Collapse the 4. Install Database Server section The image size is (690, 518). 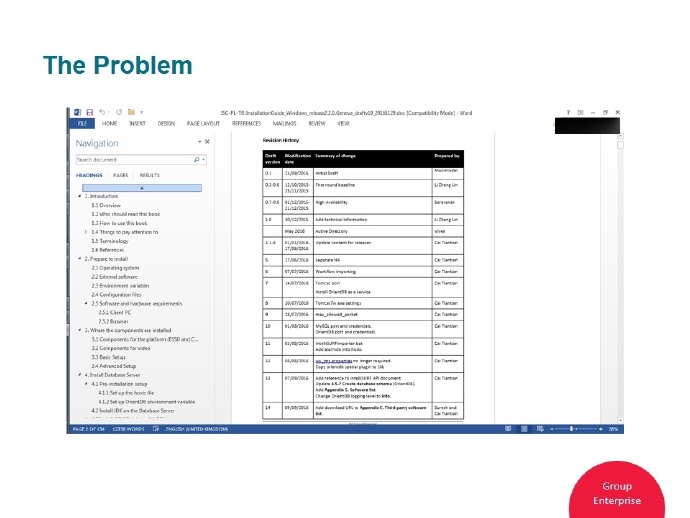coord(79,374)
